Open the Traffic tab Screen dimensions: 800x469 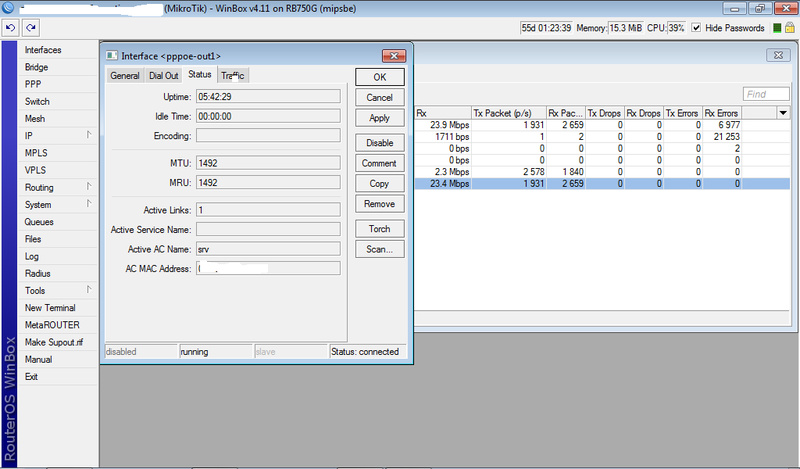pyautogui.click(x=233, y=76)
